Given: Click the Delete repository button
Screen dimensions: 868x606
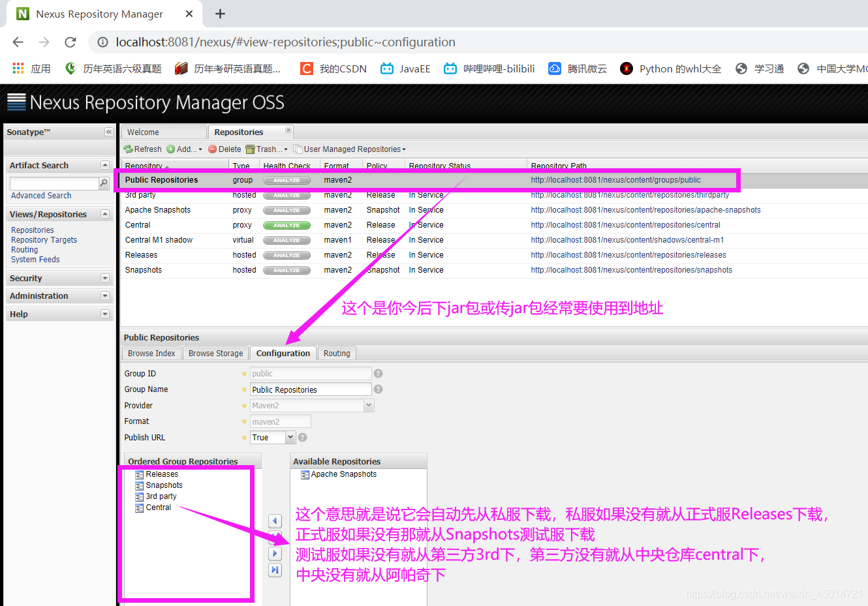Looking at the screenshot, I should click(225, 149).
